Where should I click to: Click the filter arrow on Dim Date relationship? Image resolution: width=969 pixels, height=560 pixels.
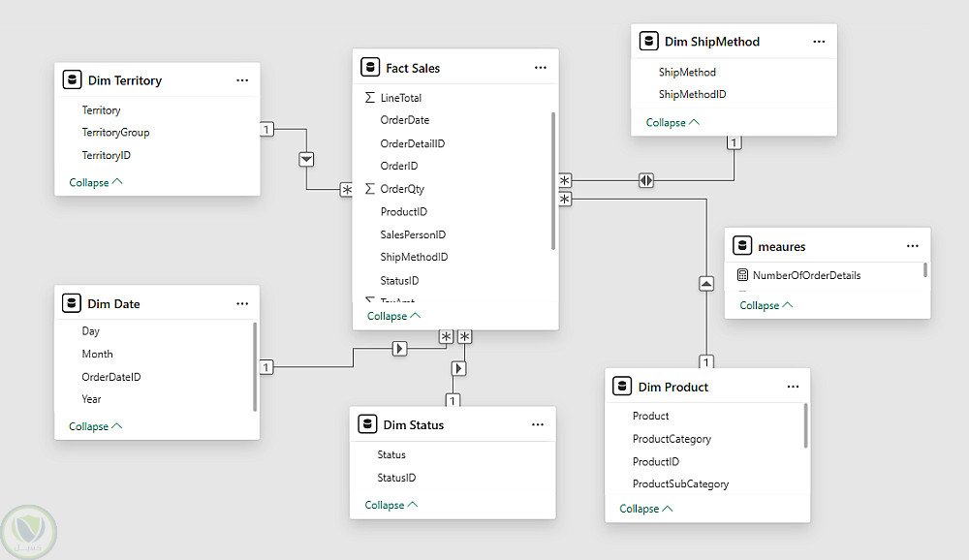(x=399, y=349)
